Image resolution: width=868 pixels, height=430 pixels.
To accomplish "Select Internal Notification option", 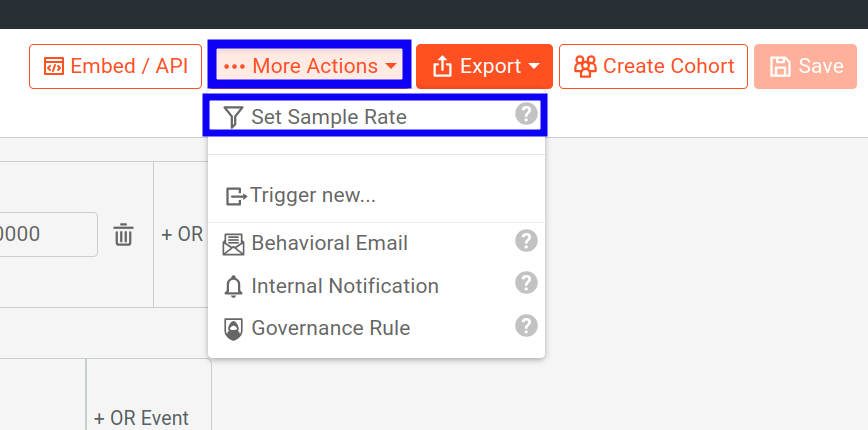I will (x=345, y=286).
